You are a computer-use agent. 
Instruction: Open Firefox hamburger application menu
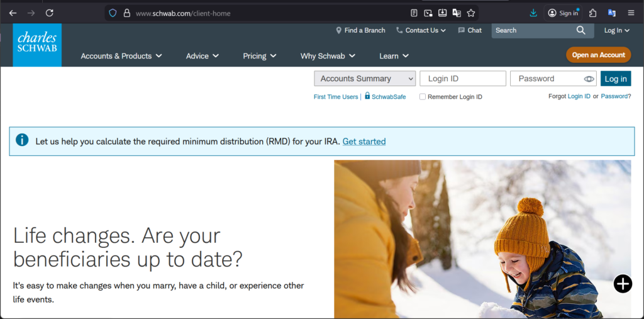[631, 13]
